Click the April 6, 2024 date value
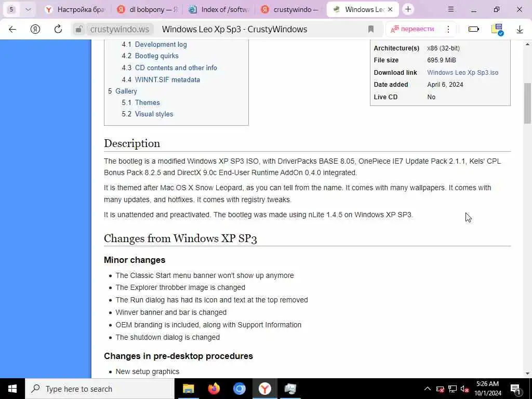Viewport: 532px width, 399px height. coord(445,85)
